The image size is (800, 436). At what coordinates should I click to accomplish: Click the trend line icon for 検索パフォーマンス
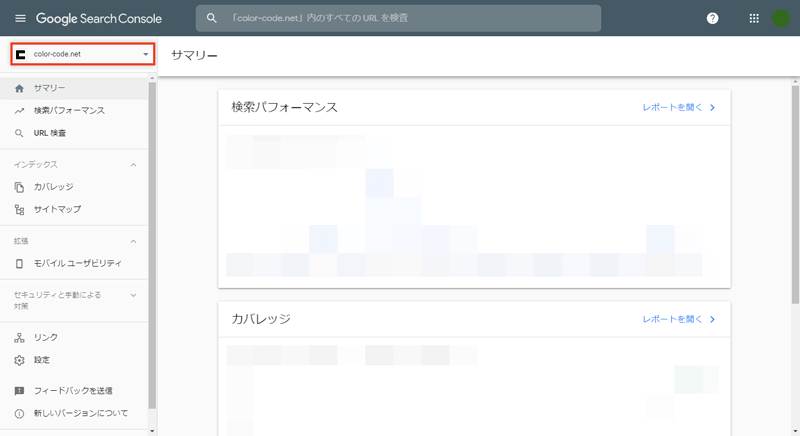[x=19, y=111]
